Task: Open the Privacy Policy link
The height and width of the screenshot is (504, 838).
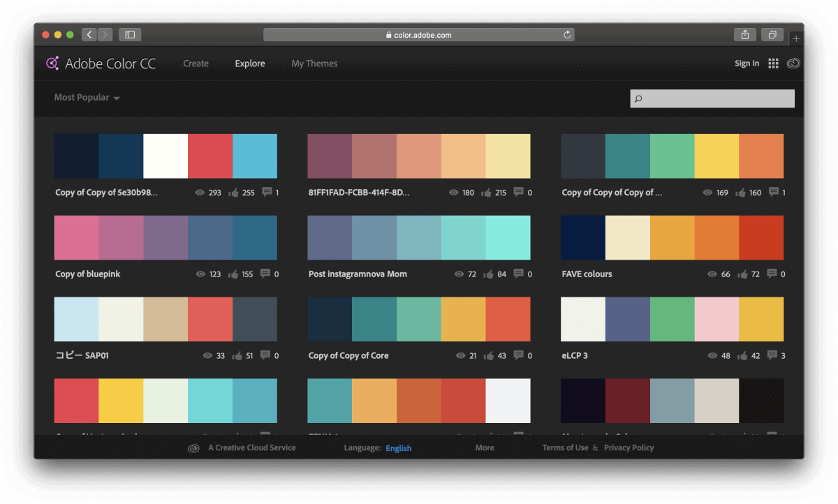Action: point(628,448)
